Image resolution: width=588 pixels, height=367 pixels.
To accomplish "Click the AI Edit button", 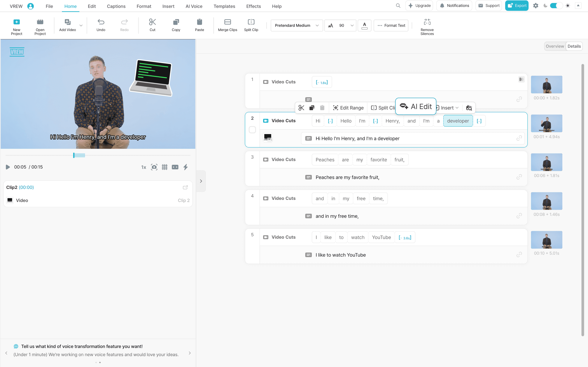I will coord(416,106).
